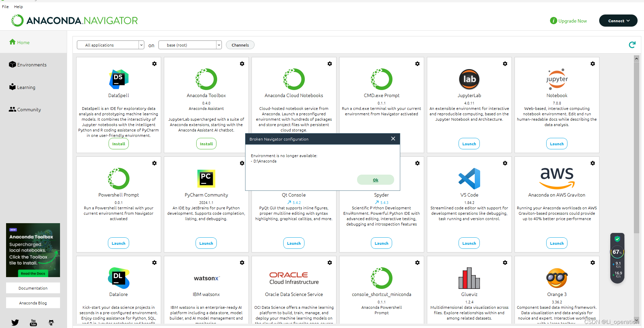The image size is (644, 328).
Task: Open JupyterLab tile settings gear
Action: coord(505,64)
